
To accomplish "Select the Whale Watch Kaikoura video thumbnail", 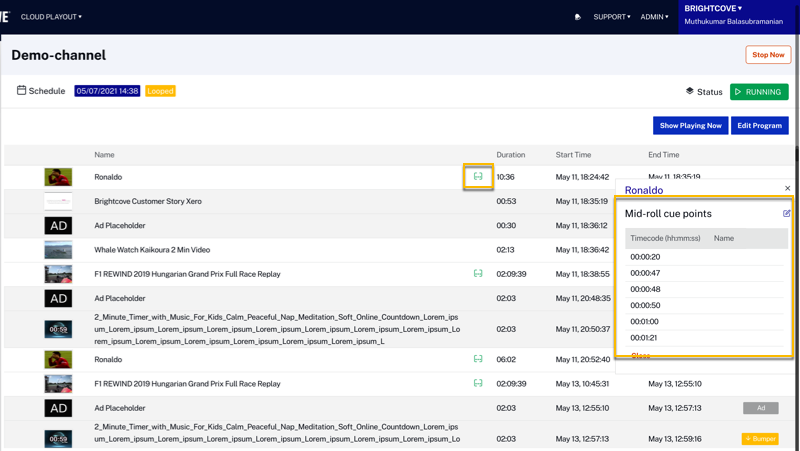I will [x=58, y=250].
